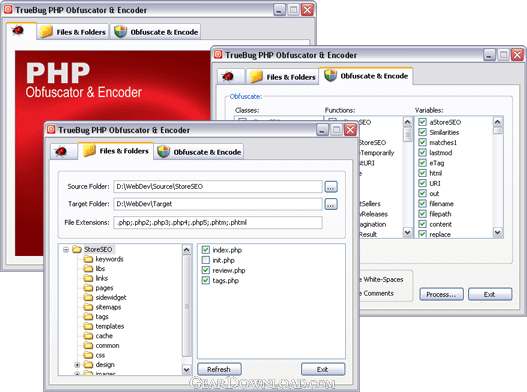Toggle eTag variable checkbox
Viewport: 527px width, 392px height.
422,163
